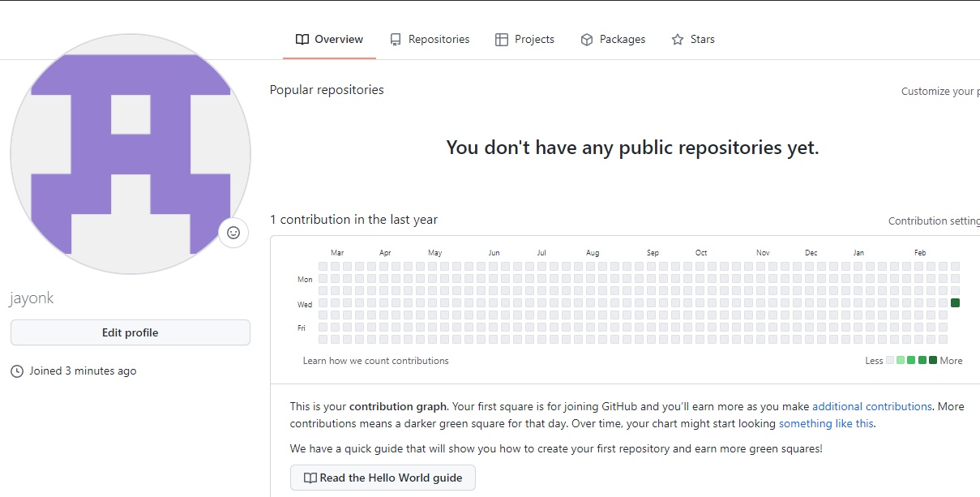Open the Projects tab
980x497 pixels.
click(x=524, y=39)
